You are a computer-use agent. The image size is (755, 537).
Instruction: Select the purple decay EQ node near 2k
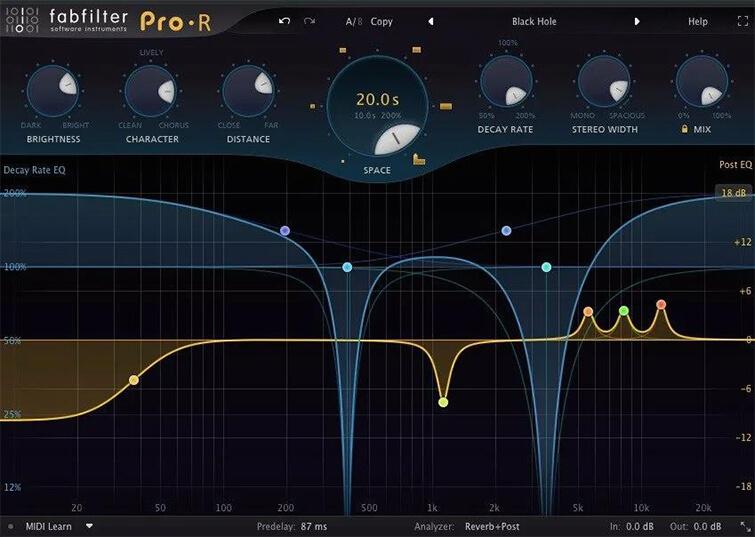point(506,231)
